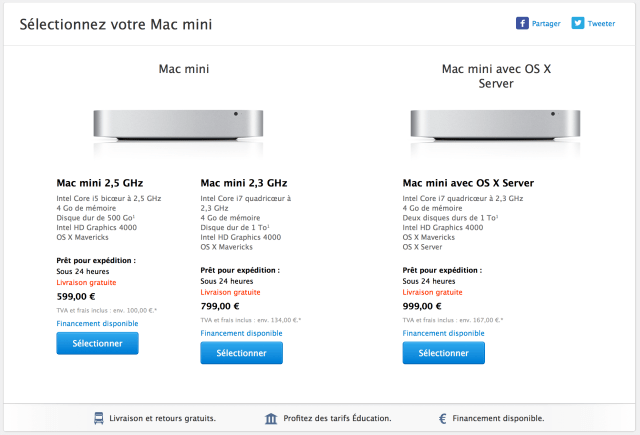640x435 pixels.
Task: Click the Tweeter share link text
Action: (601, 23)
